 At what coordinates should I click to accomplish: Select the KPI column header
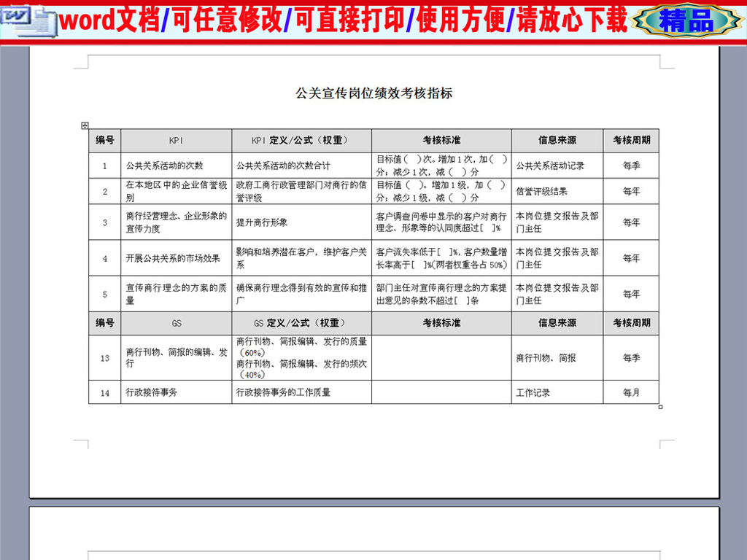click(175, 141)
